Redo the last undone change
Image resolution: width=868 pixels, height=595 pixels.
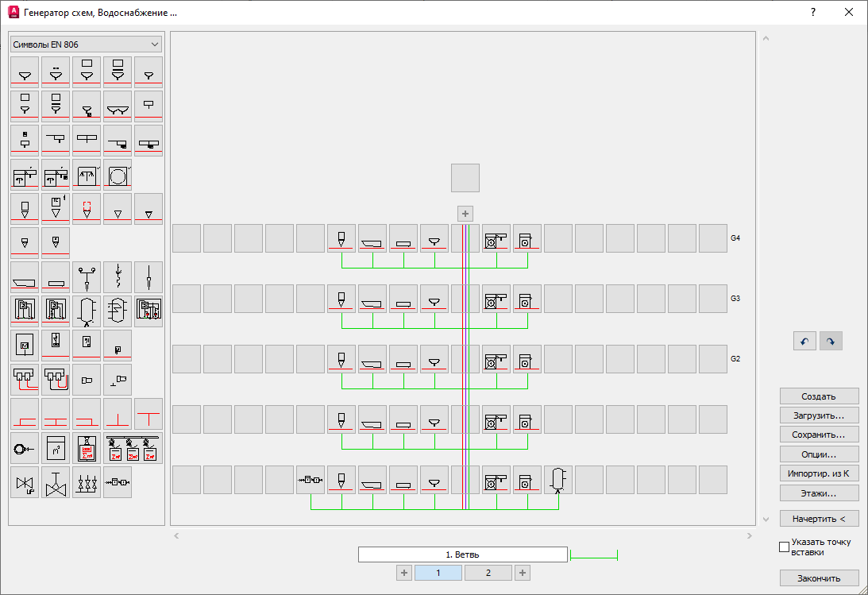(x=831, y=341)
